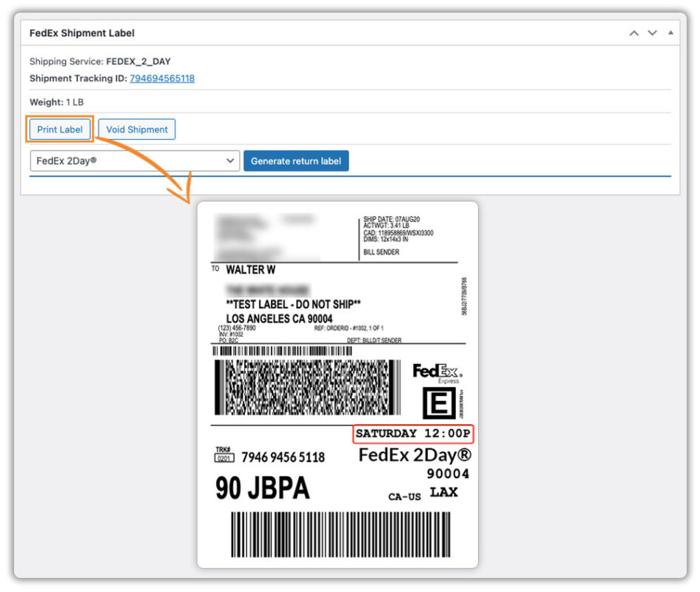This screenshot has width=700, height=592.
Task: Click the panel move-down arrow icon
Action: (x=650, y=33)
